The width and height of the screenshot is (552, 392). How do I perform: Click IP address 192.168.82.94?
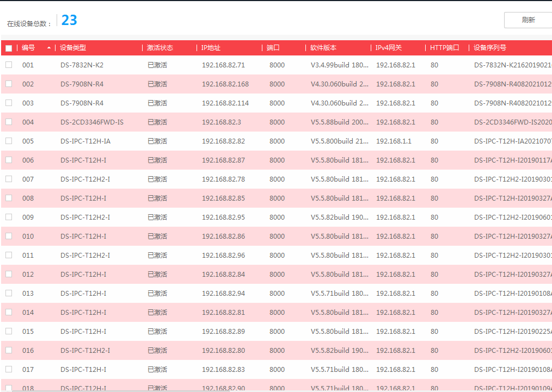(224, 293)
